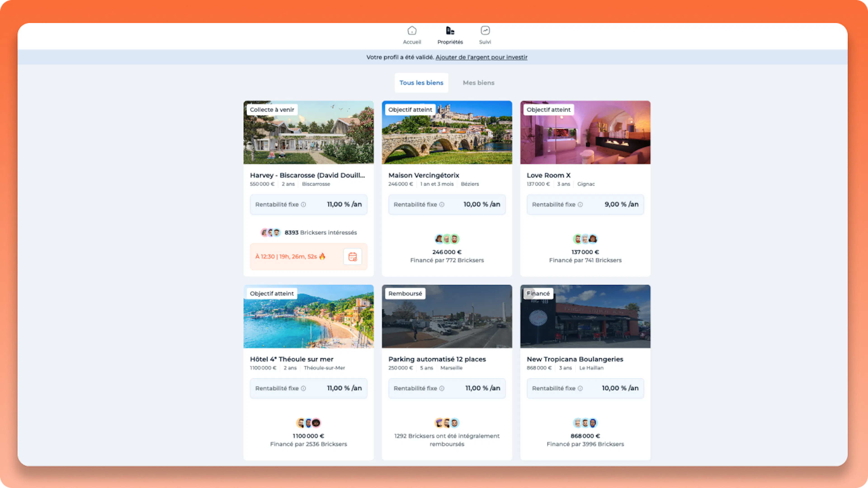Click the fire emoji on the Harvey countdown

[x=322, y=256]
